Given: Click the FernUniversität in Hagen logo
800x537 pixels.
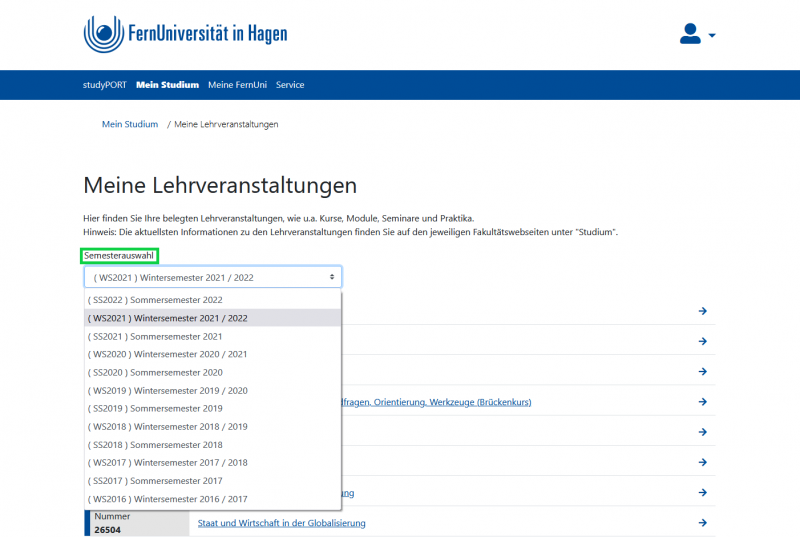Looking at the screenshot, I should 185,35.
